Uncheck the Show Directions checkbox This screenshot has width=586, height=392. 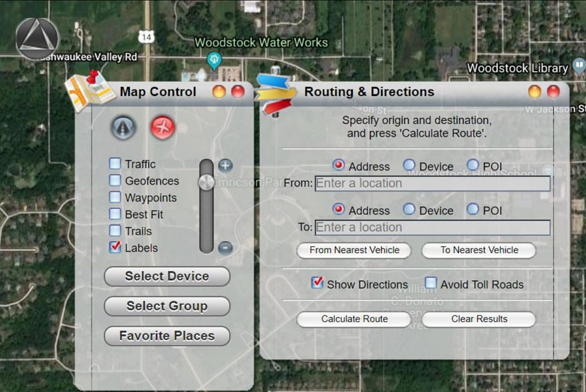click(317, 283)
